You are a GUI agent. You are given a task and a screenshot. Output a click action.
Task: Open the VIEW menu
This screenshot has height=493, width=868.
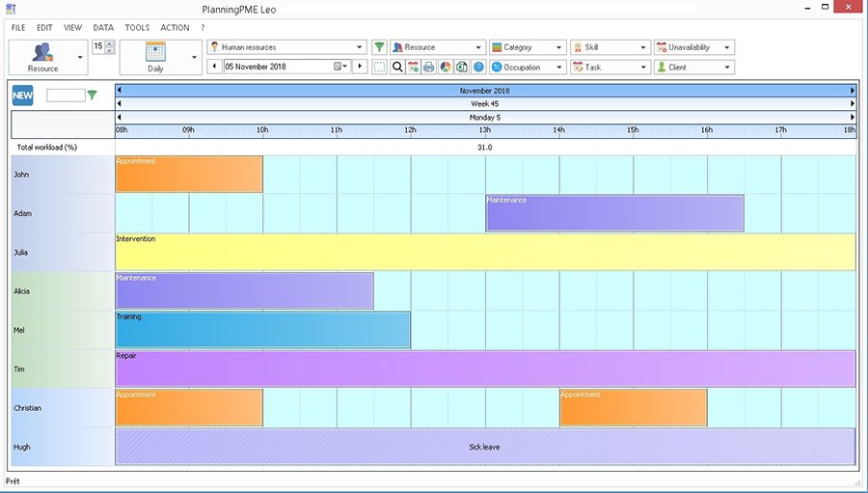72,28
